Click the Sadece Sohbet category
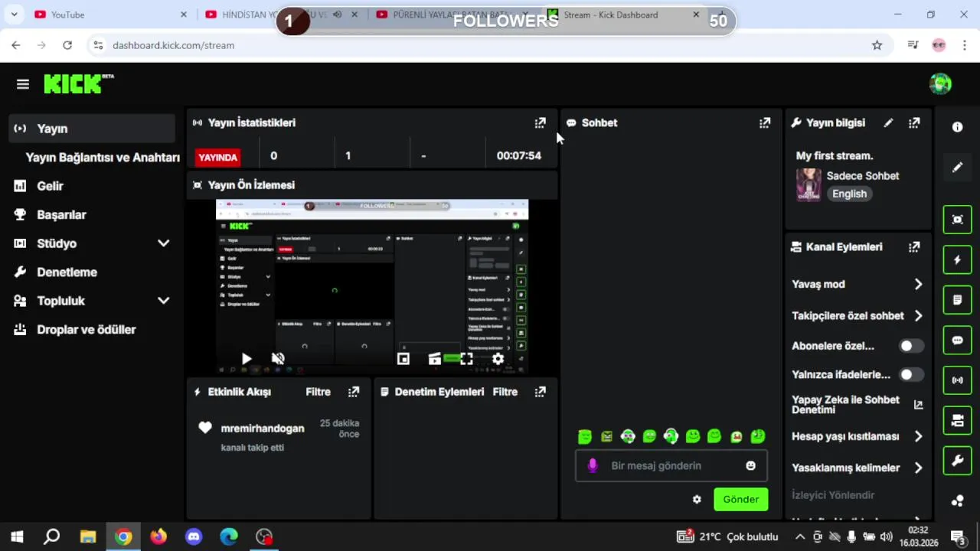Image resolution: width=980 pixels, height=551 pixels. point(863,175)
